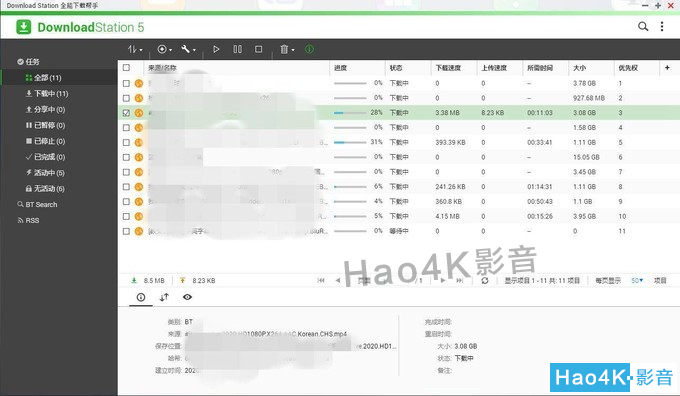Open the transfer arrows detail tab
The width and height of the screenshot is (680, 396).
[x=164, y=297]
